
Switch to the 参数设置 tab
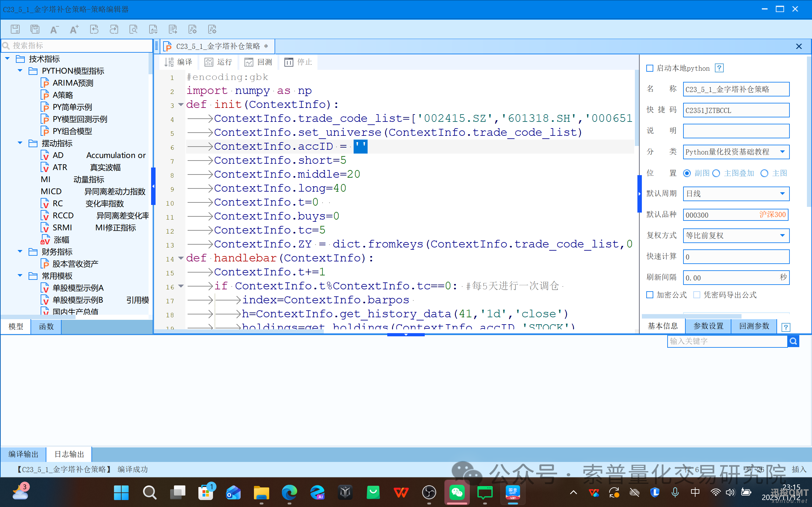708,326
